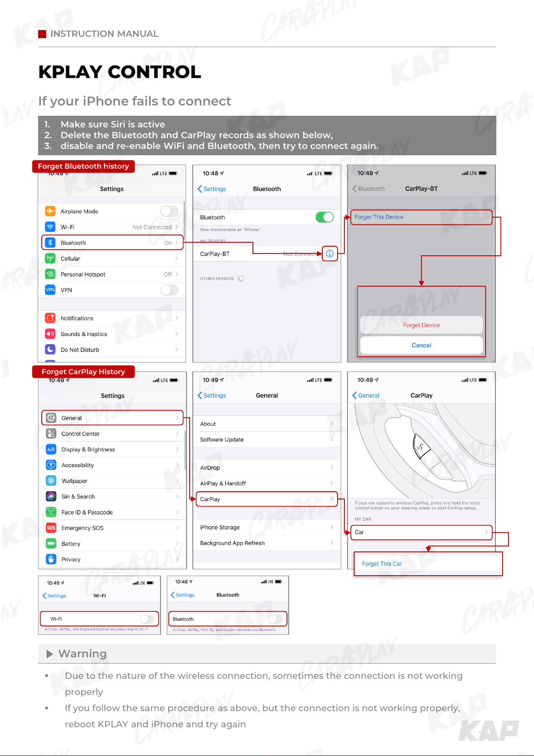Tap the Cancel button
The height and width of the screenshot is (756, 534).
(x=421, y=345)
